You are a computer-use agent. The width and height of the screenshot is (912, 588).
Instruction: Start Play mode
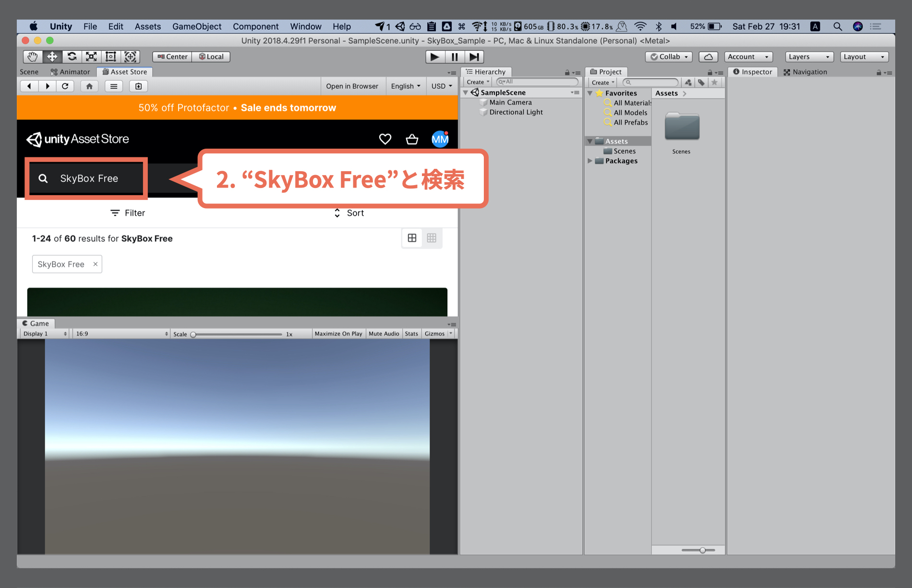coord(435,57)
